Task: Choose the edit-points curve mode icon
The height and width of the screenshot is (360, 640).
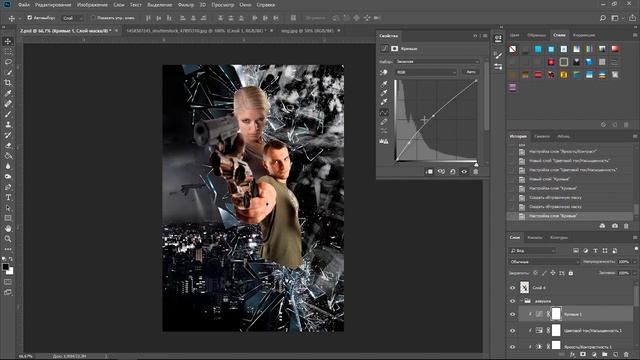Action: [384, 112]
